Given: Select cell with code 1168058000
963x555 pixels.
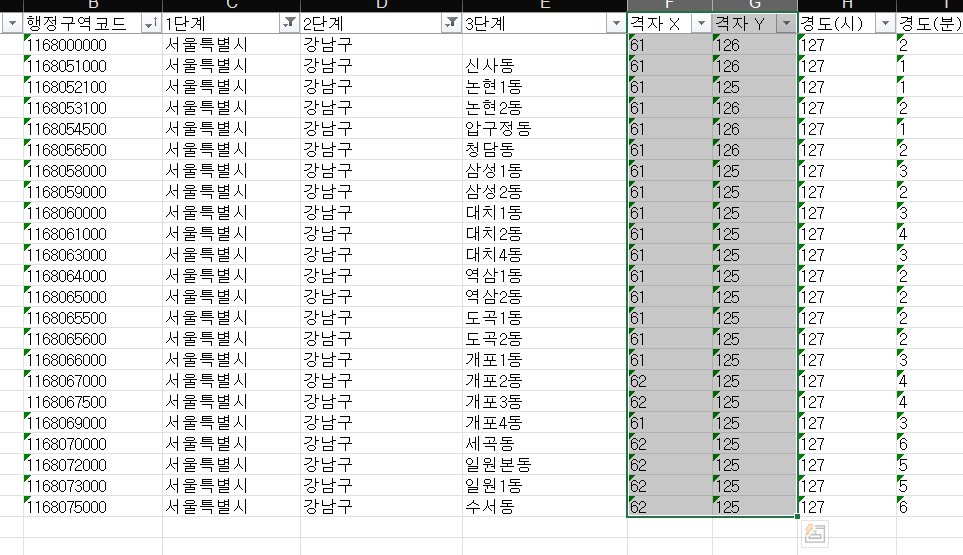Looking at the screenshot, I should tap(93, 171).
